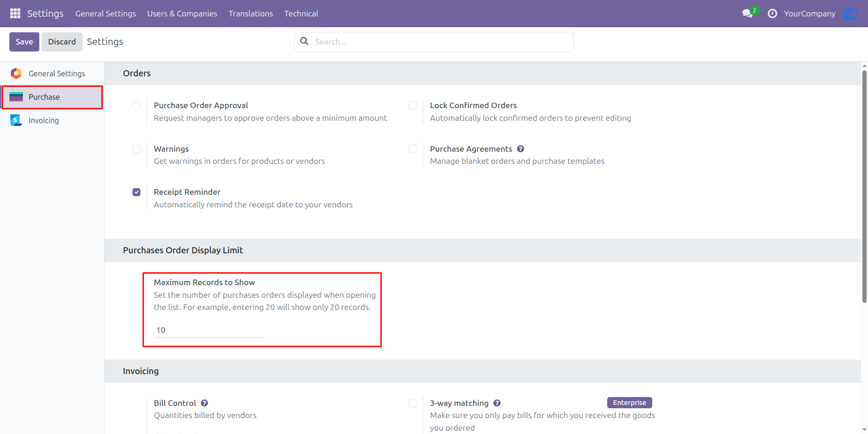Click the Purchase app icon in sidebar
Screen dimensions: 868x434
[16, 97]
